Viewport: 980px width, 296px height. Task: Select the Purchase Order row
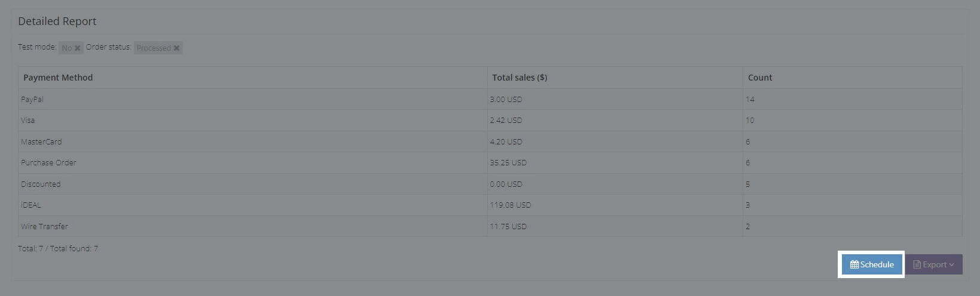click(x=48, y=162)
